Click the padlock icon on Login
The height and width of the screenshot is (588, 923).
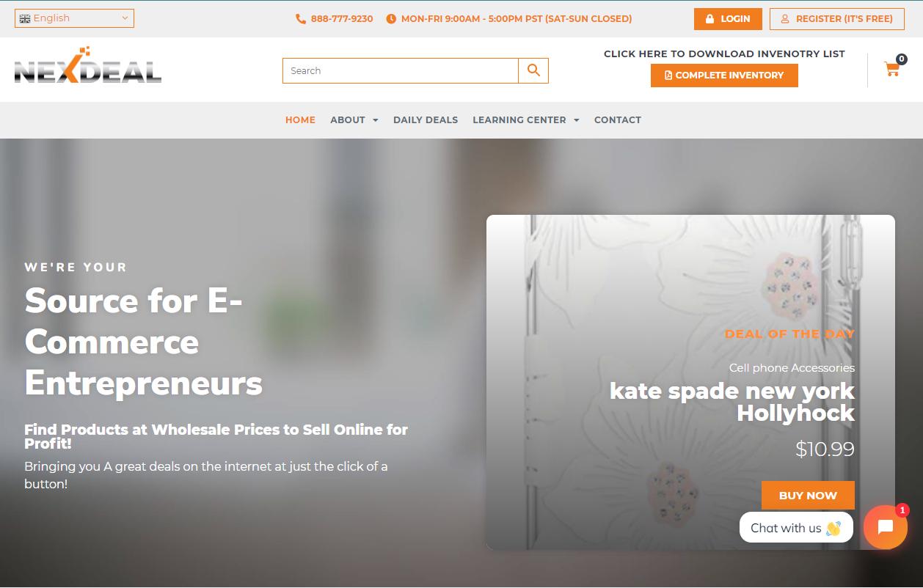click(x=709, y=19)
